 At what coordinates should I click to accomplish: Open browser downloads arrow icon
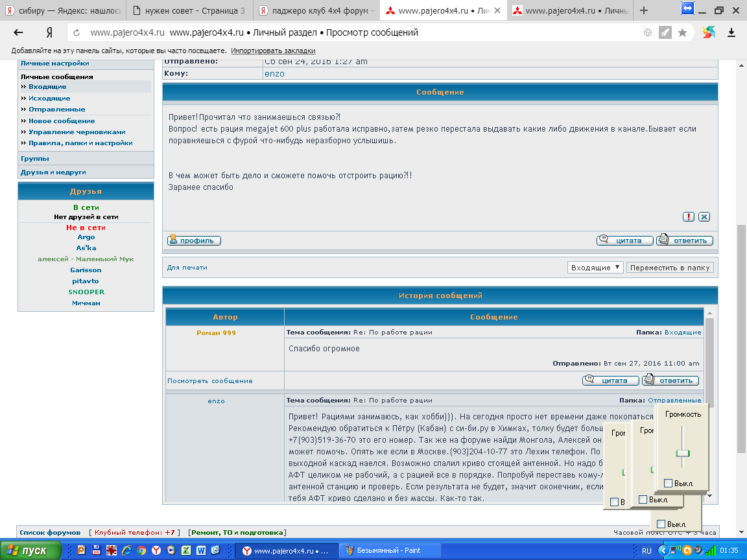(731, 32)
